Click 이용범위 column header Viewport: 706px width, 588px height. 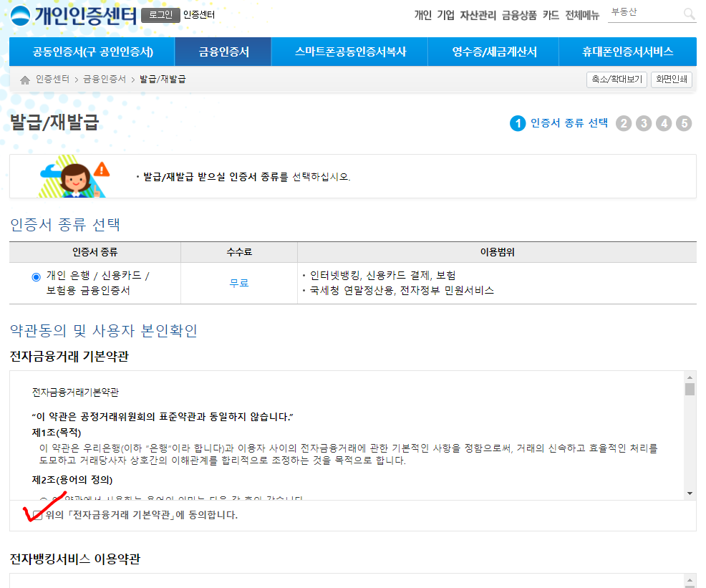coord(497,252)
